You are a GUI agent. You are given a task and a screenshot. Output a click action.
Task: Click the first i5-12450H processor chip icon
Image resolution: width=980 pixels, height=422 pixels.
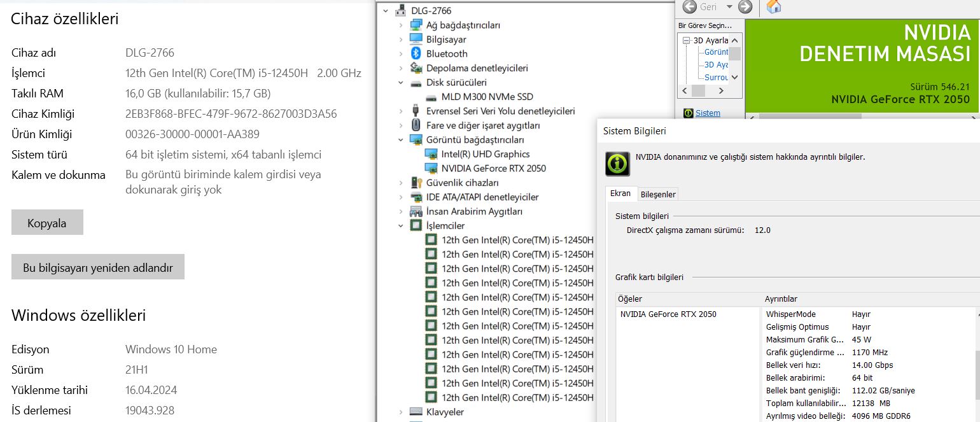point(431,240)
